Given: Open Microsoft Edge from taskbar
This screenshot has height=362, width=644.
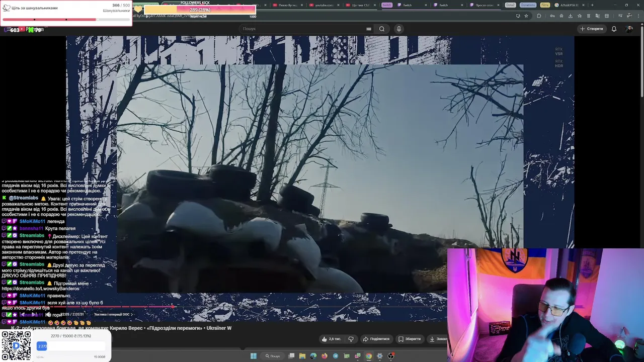Looking at the screenshot, I should pos(313,356).
